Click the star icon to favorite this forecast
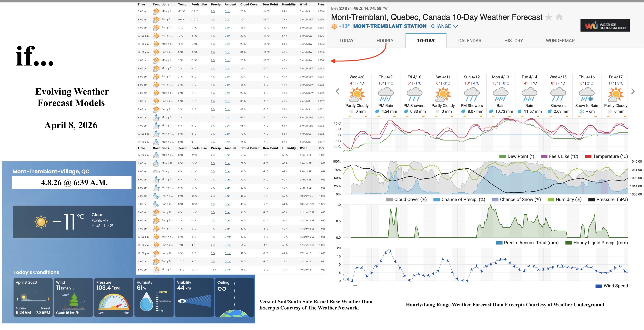The image size is (644, 330). 549,17
